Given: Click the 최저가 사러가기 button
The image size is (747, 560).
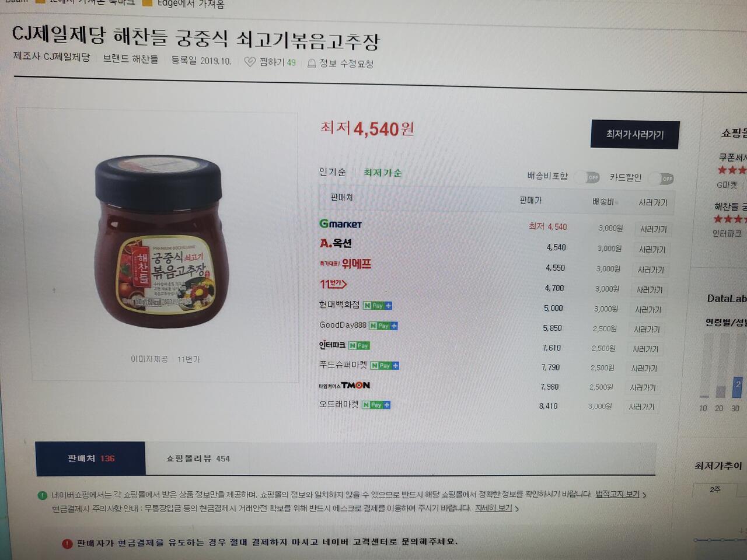Looking at the screenshot, I should click(x=635, y=134).
